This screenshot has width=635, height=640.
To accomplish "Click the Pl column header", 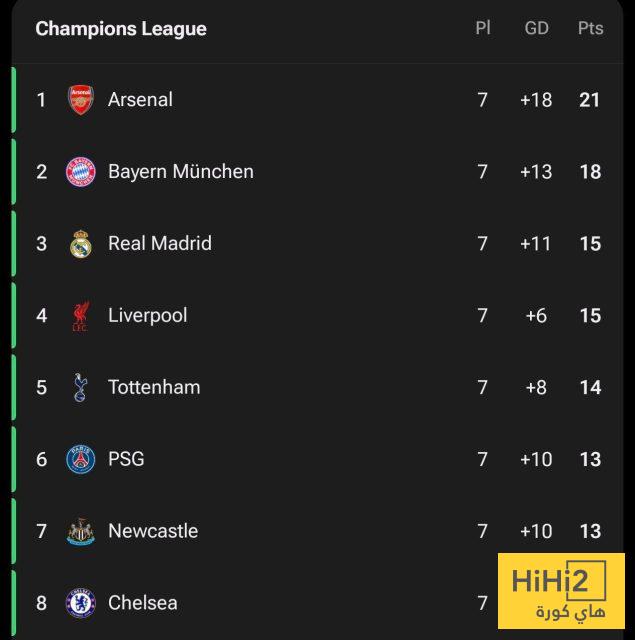I will (482, 28).
